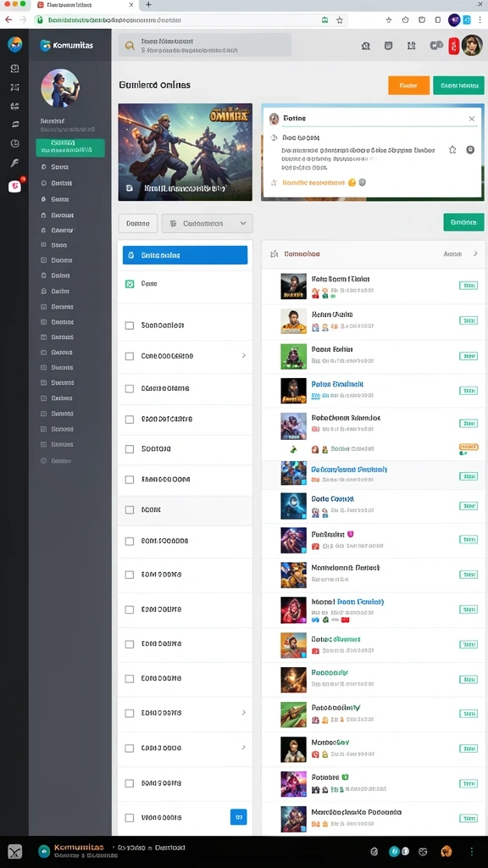This screenshot has width=488, height=868.
Task: Open the first game thumbnail in the list
Action: (x=293, y=287)
